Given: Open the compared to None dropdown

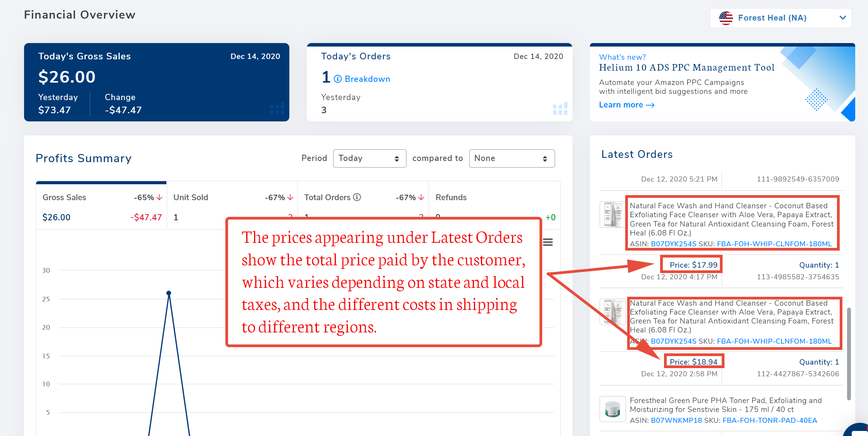Looking at the screenshot, I should [x=512, y=158].
